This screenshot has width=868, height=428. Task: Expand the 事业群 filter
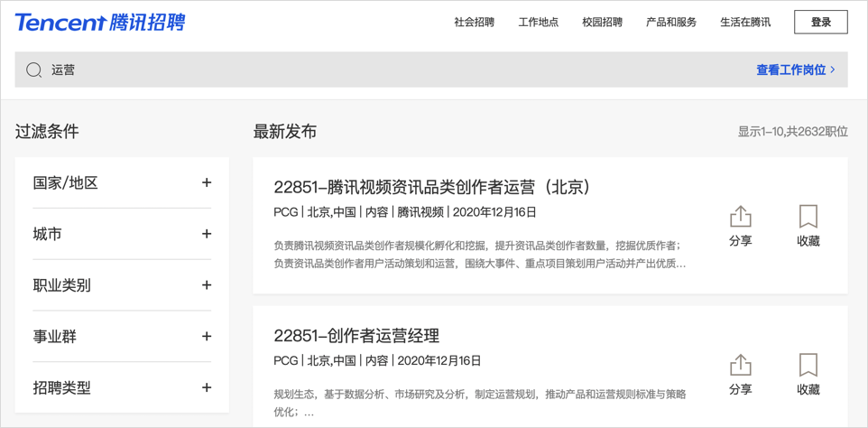(x=122, y=336)
